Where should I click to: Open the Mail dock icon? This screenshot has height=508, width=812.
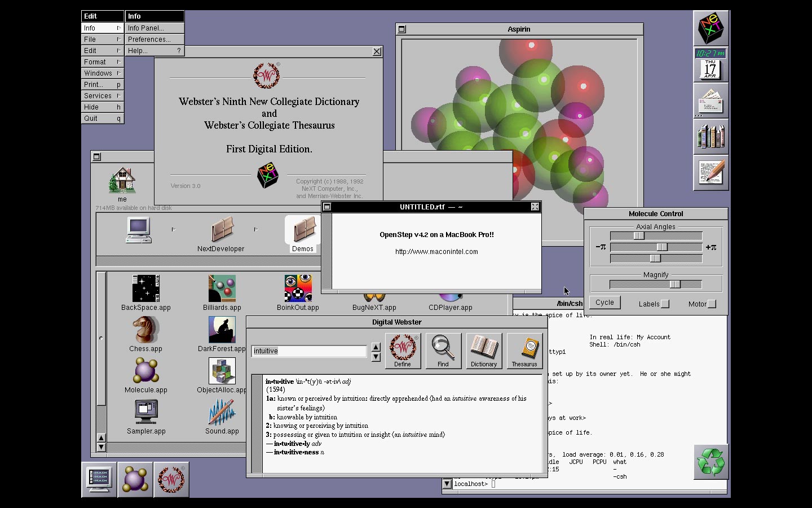(x=710, y=100)
